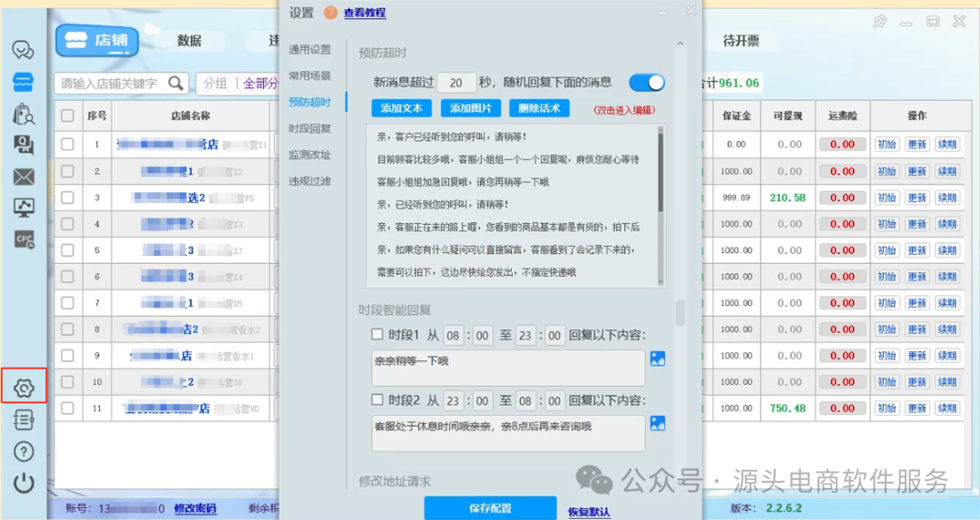Open the 待开票 main tab
The width and height of the screenshot is (980, 520).
(x=741, y=41)
